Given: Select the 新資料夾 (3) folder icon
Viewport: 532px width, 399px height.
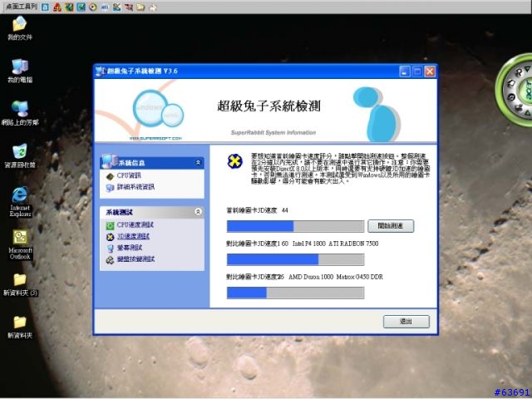Looking at the screenshot, I should coord(20,284).
